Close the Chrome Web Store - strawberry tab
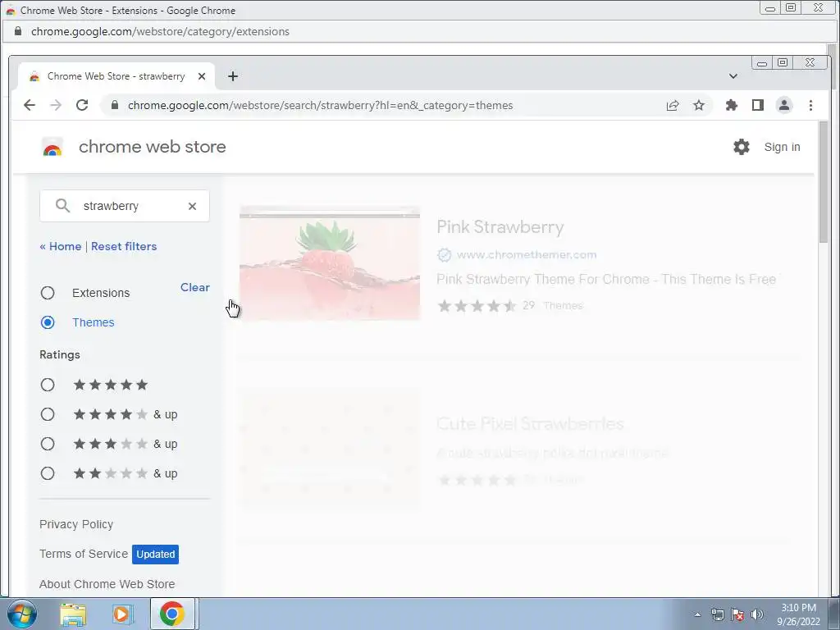This screenshot has width=840, height=630. (202, 76)
